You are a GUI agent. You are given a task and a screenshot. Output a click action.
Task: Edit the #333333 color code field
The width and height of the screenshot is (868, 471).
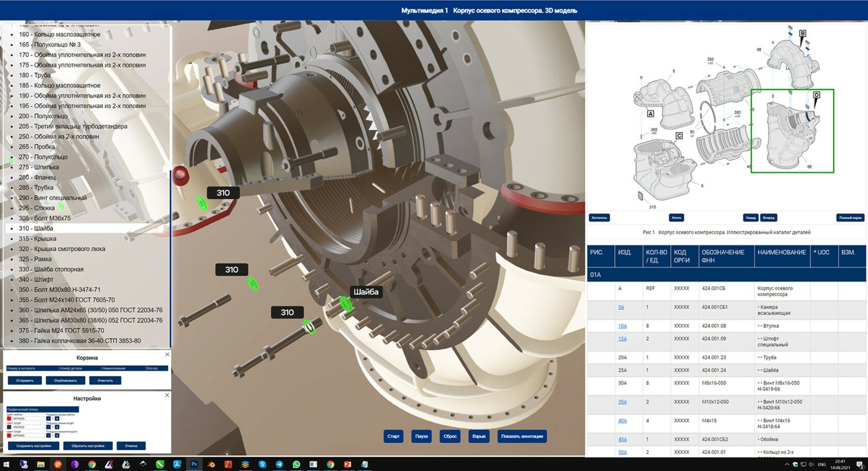tap(28, 427)
